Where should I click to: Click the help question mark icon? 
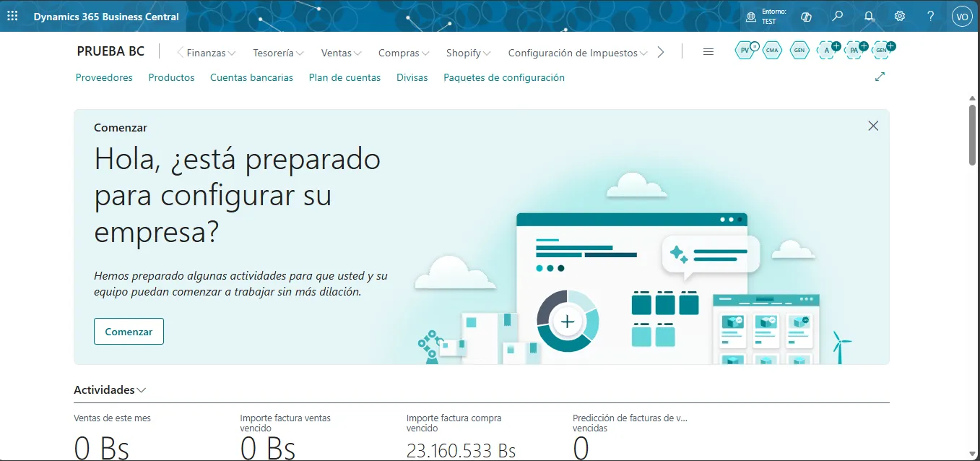[931, 16]
